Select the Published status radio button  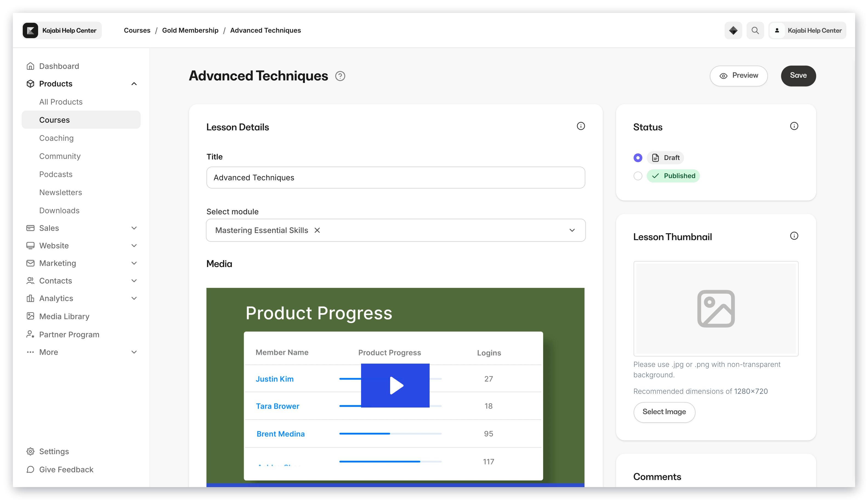[637, 176]
